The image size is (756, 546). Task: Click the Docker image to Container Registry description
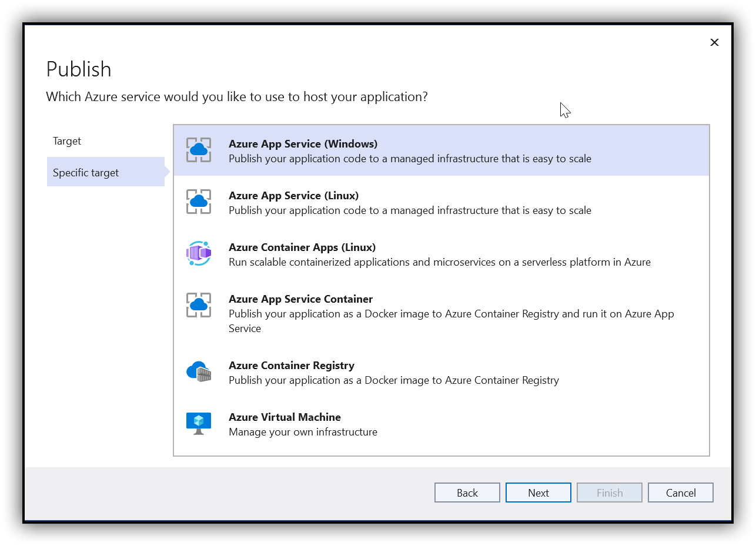point(393,380)
